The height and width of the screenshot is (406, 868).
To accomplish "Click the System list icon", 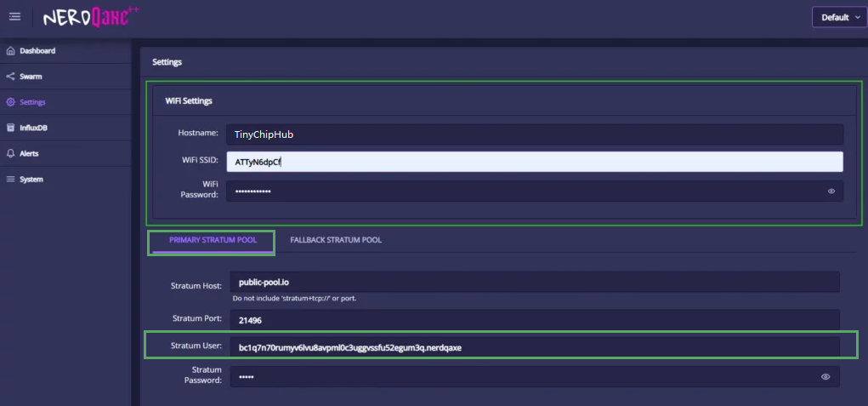I will tap(10, 180).
